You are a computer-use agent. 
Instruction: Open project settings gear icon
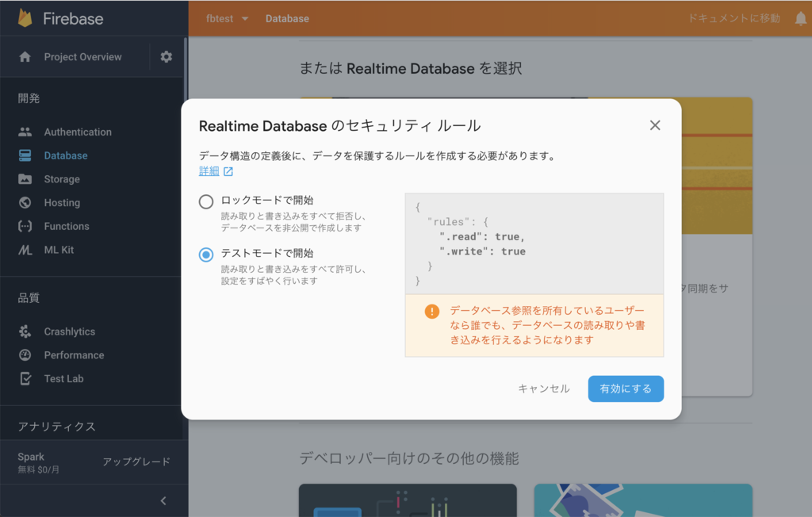[x=167, y=56]
